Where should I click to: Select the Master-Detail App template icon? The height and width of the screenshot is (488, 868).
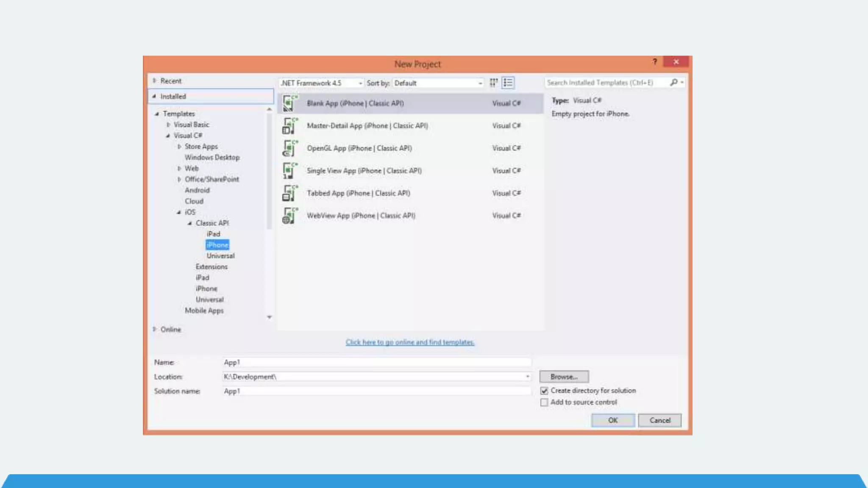pos(289,126)
